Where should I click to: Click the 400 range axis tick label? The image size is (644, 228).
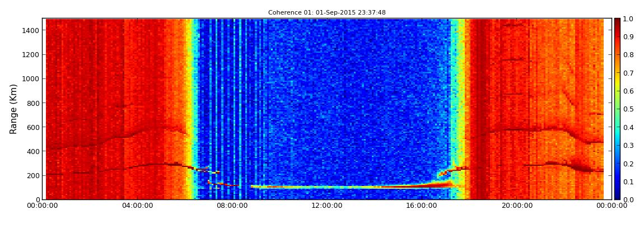(34, 152)
